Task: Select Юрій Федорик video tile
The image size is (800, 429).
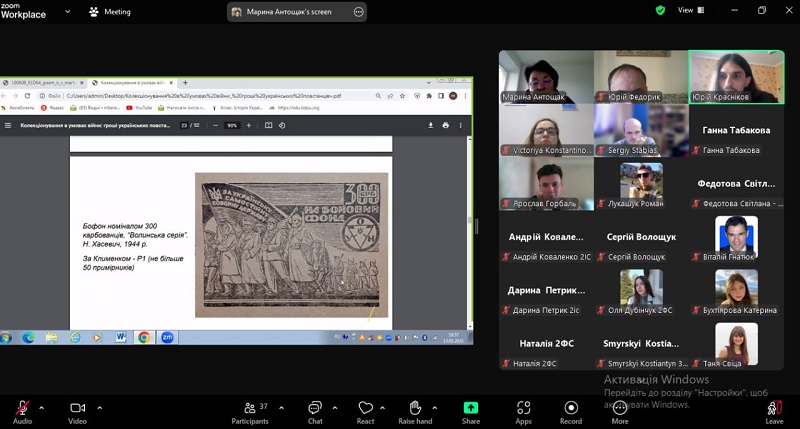Action: pyautogui.click(x=641, y=77)
